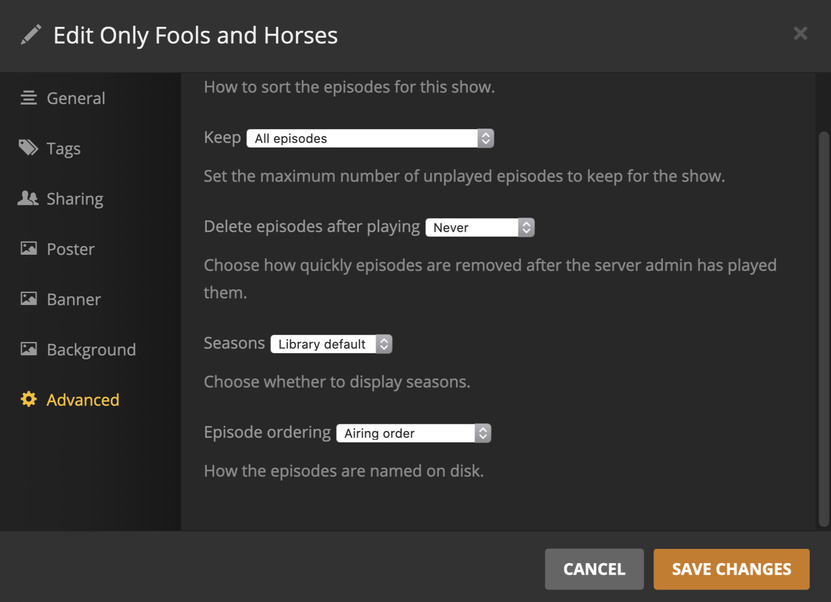This screenshot has width=831, height=602.
Task: Switch to the General tab
Action: (x=75, y=98)
